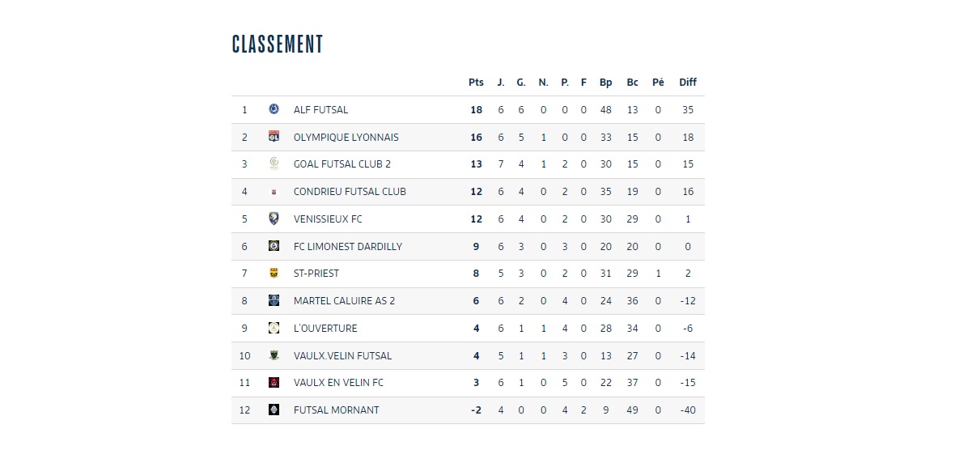
Task: Click the Diff column header
Action: (x=688, y=82)
